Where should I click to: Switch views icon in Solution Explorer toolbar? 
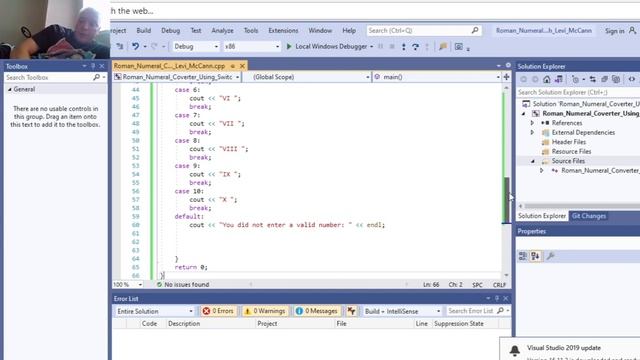click(x=558, y=79)
